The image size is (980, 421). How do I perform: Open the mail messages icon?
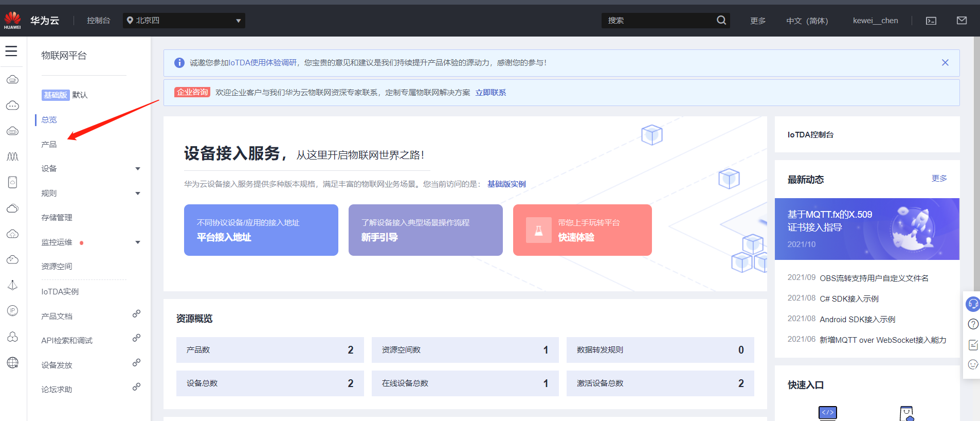(961, 21)
